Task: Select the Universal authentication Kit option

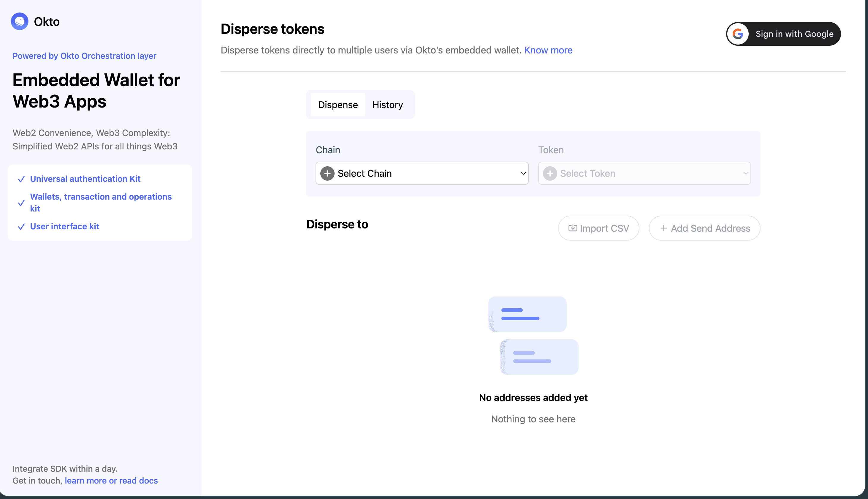Action: point(85,179)
